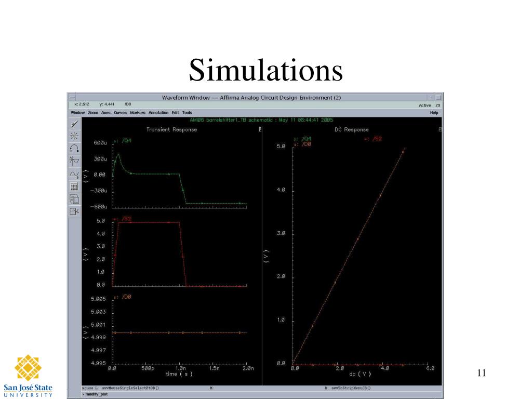
Task: Open the window menu button at titlebar left
Action: (72, 98)
